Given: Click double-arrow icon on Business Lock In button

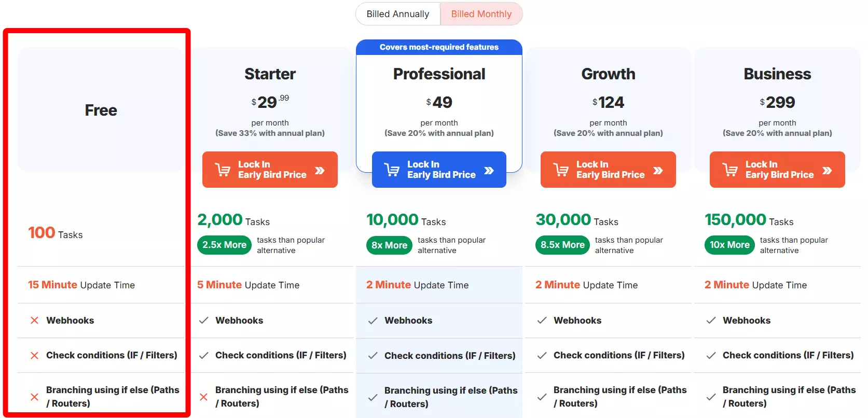Looking at the screenshot, I should point(827,170).
